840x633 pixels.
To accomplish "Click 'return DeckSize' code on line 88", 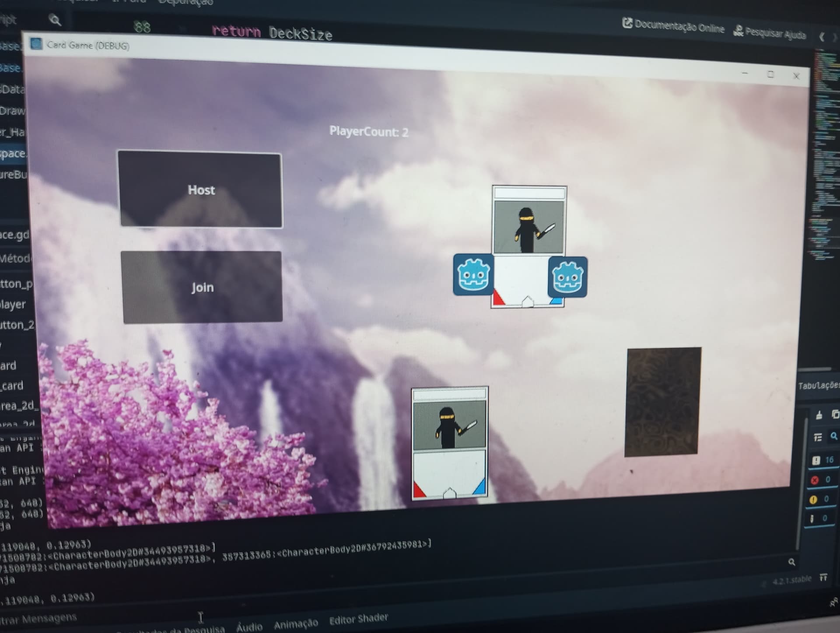I will point(272,32).
